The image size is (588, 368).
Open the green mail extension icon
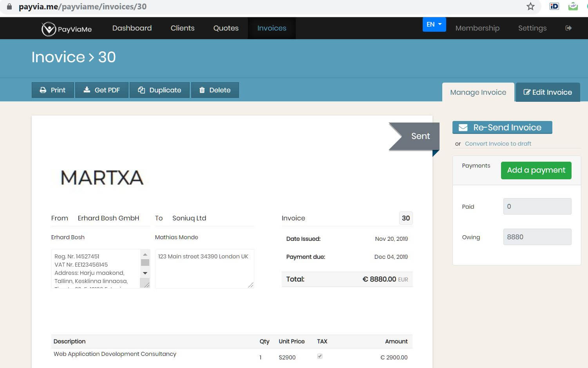(x=573, y=6)
